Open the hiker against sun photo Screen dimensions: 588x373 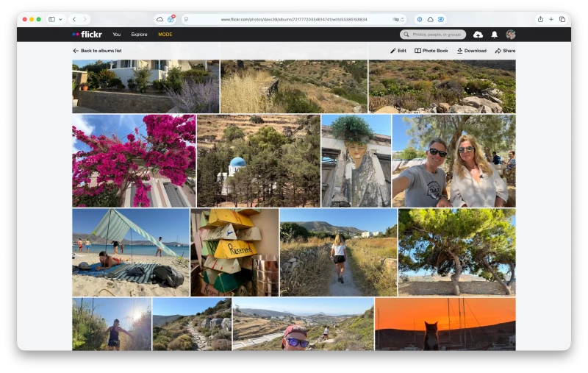[x=112, y=324]
